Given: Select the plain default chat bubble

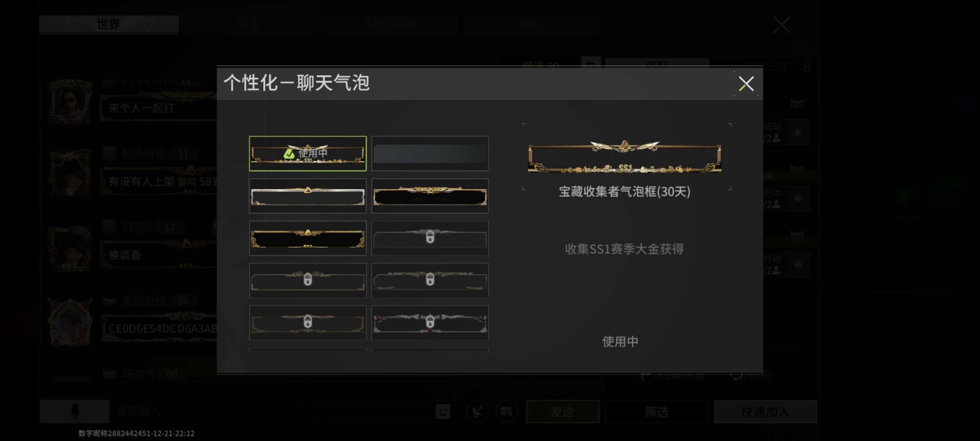Looking at the screenshot, I should (x=430, y=154).
